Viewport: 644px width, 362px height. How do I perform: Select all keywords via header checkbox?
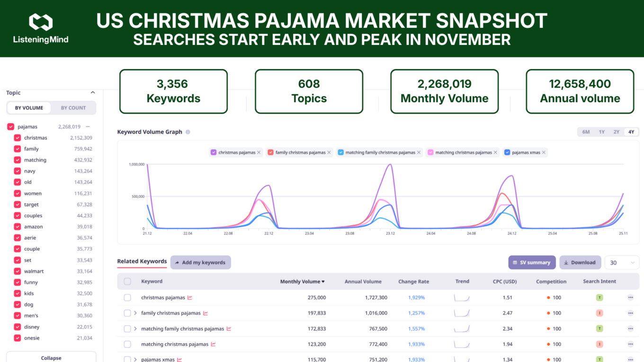127,282
